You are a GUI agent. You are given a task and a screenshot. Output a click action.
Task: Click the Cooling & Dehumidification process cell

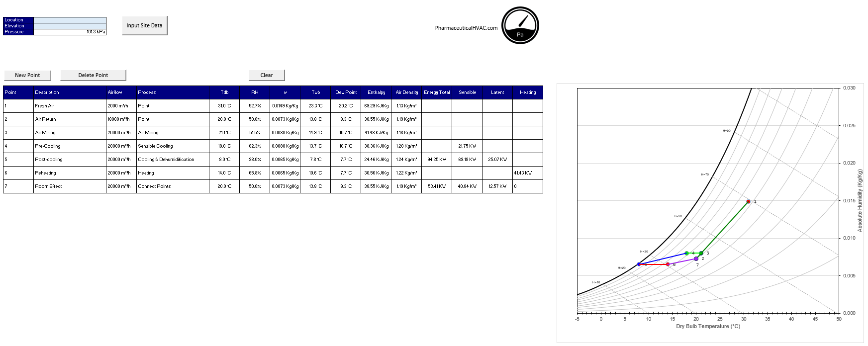tap(173, 160)
